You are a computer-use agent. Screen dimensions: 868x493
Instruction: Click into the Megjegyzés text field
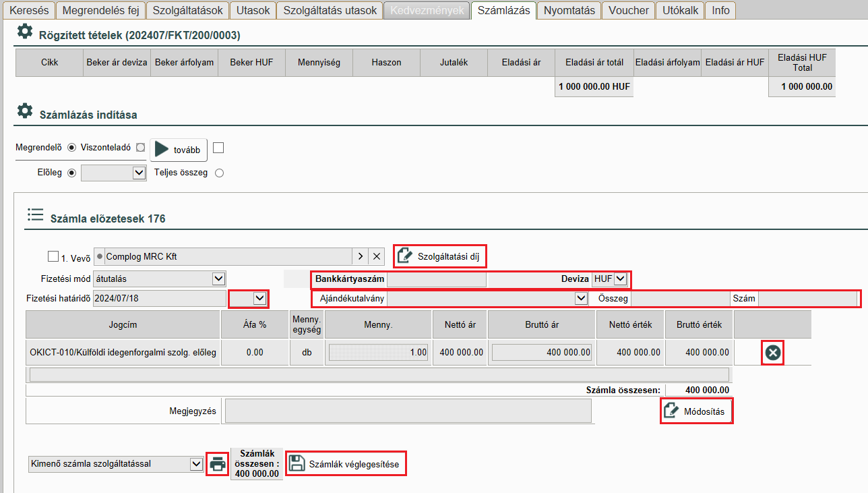click(408, 411)
